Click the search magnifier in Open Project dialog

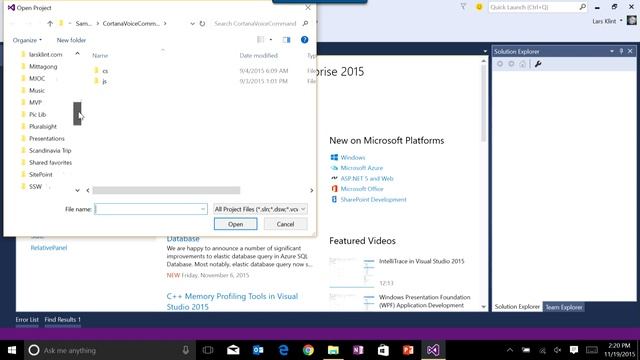pos(305,24)
